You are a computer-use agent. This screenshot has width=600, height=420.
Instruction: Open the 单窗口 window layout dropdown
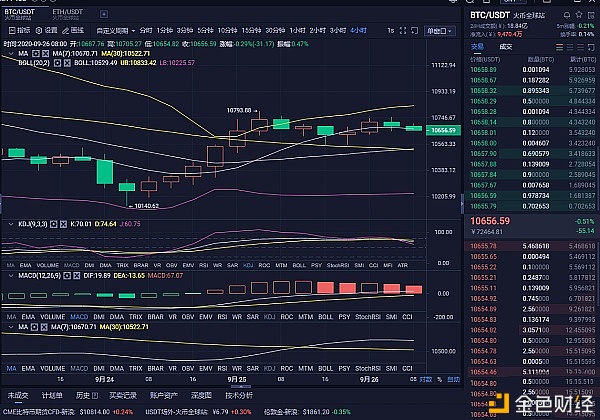(x=439, y=31)
